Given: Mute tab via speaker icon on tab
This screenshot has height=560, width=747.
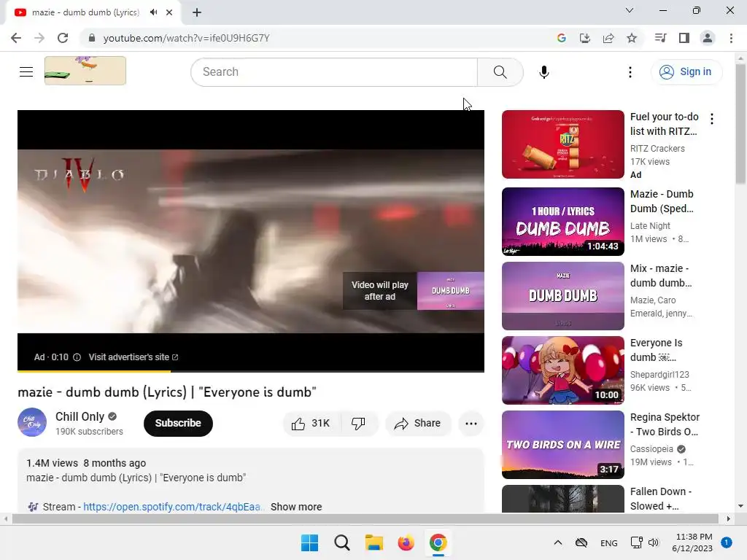Looking at the screenshot, I should tap(153, 12).
